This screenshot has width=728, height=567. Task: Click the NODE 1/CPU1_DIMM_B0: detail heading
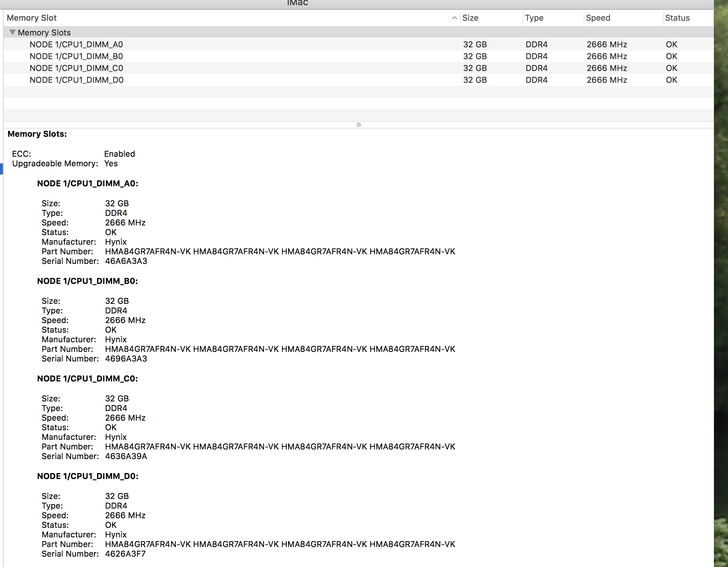[88, 281]
